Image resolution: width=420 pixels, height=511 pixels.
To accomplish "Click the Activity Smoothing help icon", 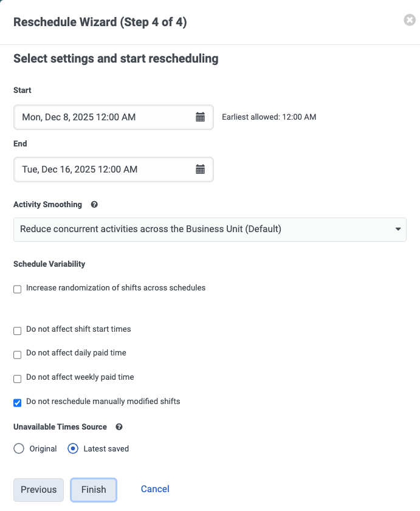I will 94,205.
